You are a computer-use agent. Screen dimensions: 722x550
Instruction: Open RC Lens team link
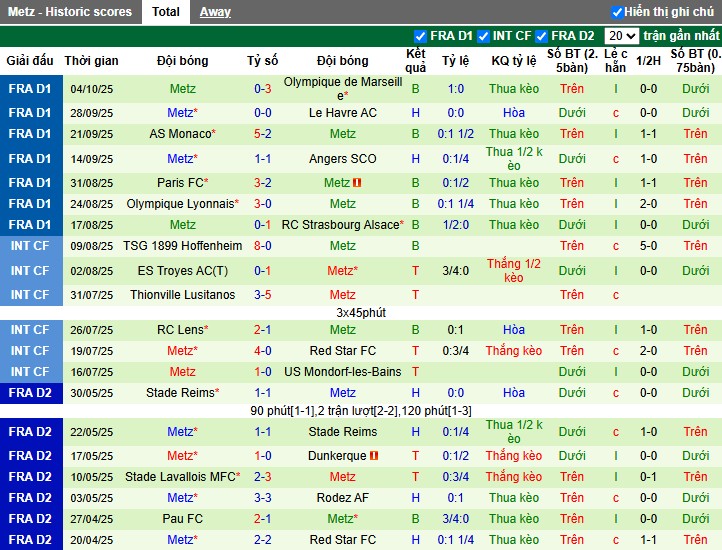pyautogui.click(x=180, y=330)
